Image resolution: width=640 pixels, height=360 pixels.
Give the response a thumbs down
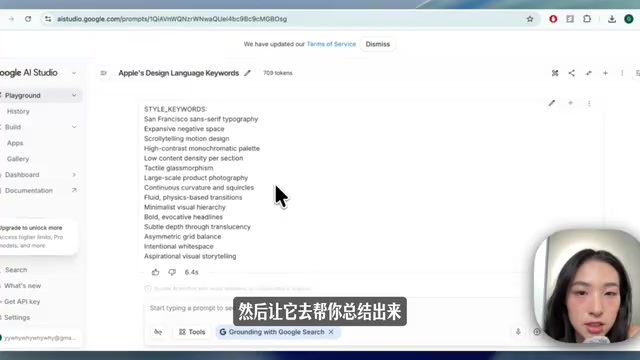(172, 272)
